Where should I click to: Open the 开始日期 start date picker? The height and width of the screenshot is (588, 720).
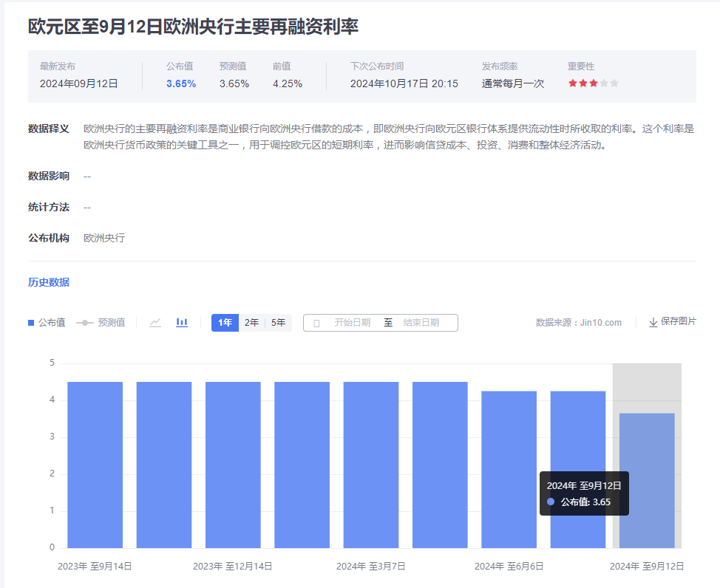pos(352,323)
